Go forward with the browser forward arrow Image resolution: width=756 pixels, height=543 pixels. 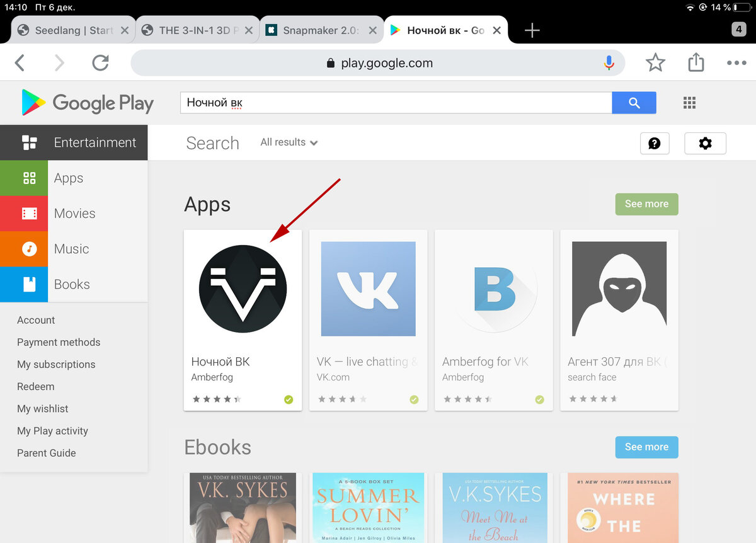59,62
